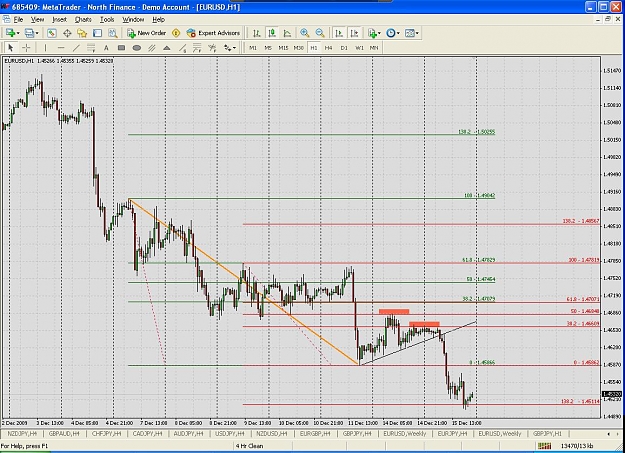Switch to H4 timeframe
Screen dimensions: 625x453
pos(328,48)
